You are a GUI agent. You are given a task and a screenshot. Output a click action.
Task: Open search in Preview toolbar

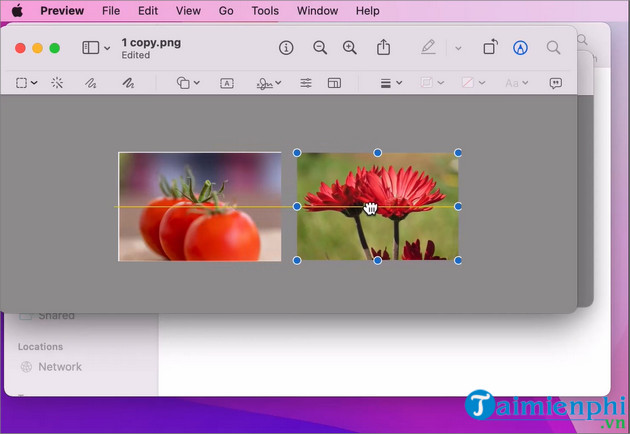(x=553, y=48)
